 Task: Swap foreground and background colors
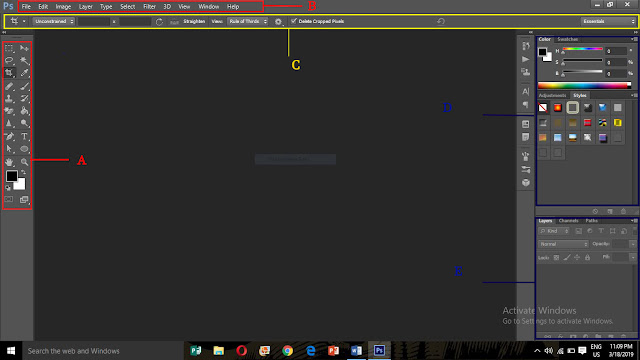tap(23, 173)
